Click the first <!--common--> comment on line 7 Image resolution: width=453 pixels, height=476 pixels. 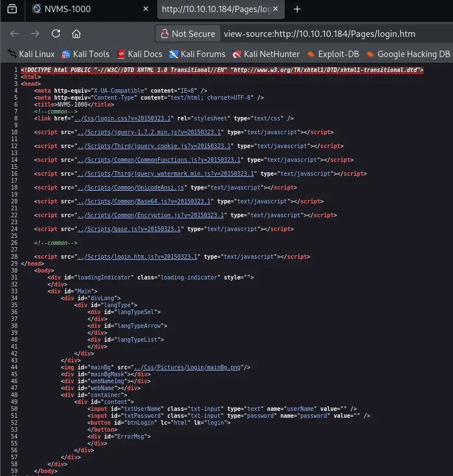coord(56,111)
